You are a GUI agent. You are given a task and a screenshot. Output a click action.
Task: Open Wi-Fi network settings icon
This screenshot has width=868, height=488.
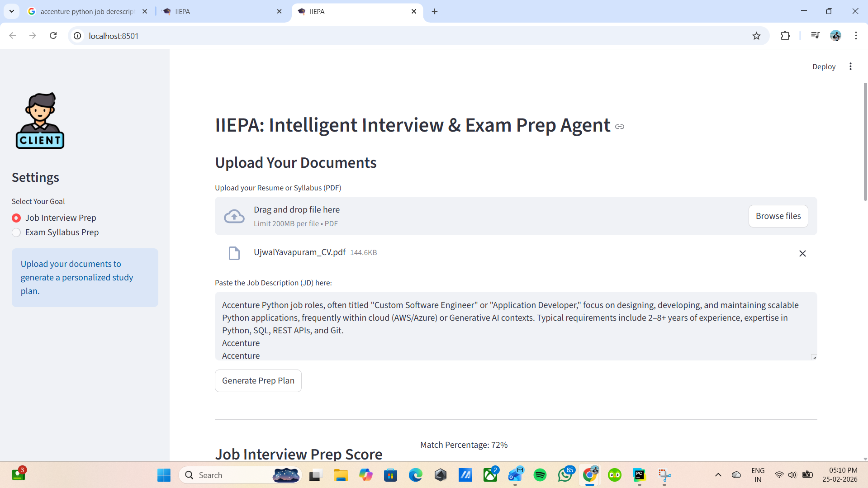coord(779,475)
